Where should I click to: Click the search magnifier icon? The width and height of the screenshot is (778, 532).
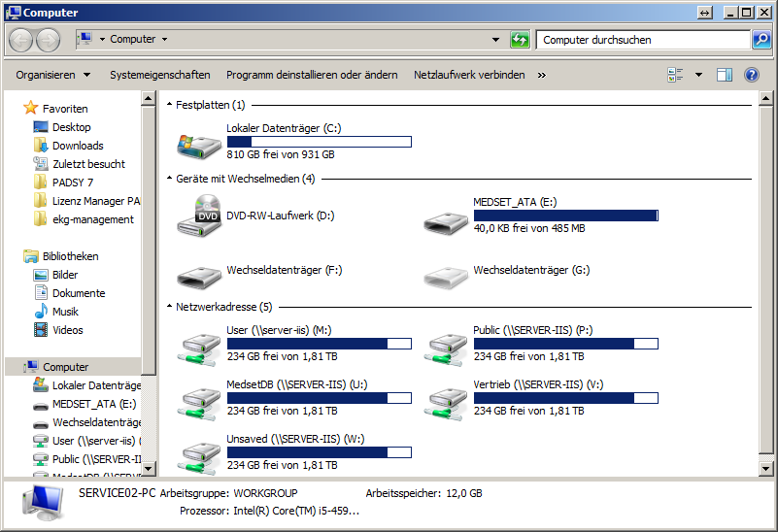[761, 40]
